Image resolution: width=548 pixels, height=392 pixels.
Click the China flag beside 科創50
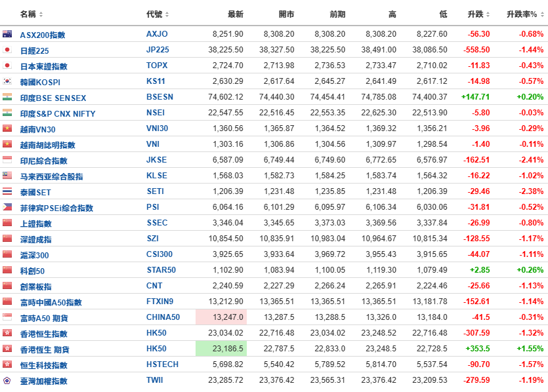pyautogui.click(x=7, y=269)
